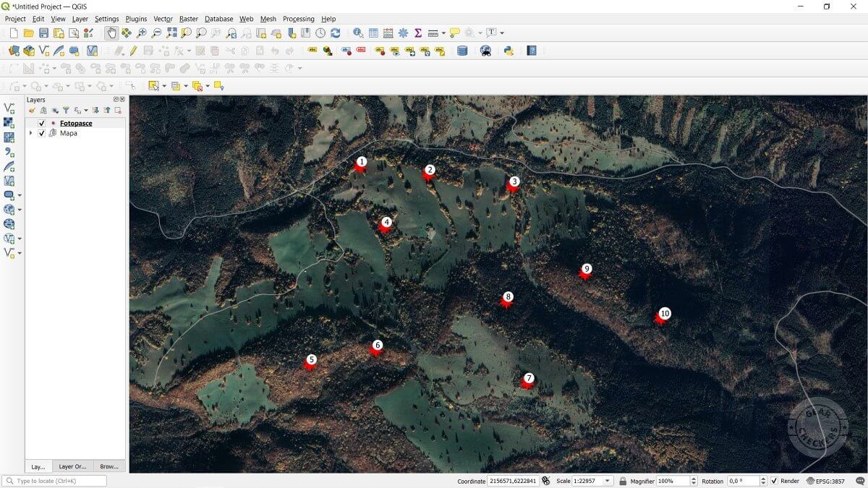Open the measure tool dropdown arrow

[443, 33]
